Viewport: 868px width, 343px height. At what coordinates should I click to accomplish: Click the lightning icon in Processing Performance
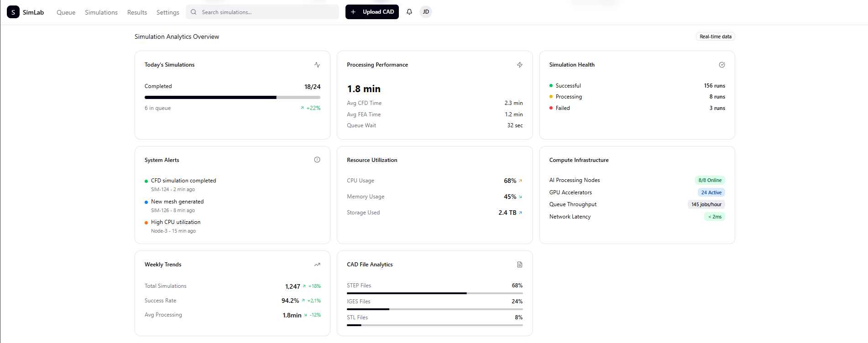(520, 65)
